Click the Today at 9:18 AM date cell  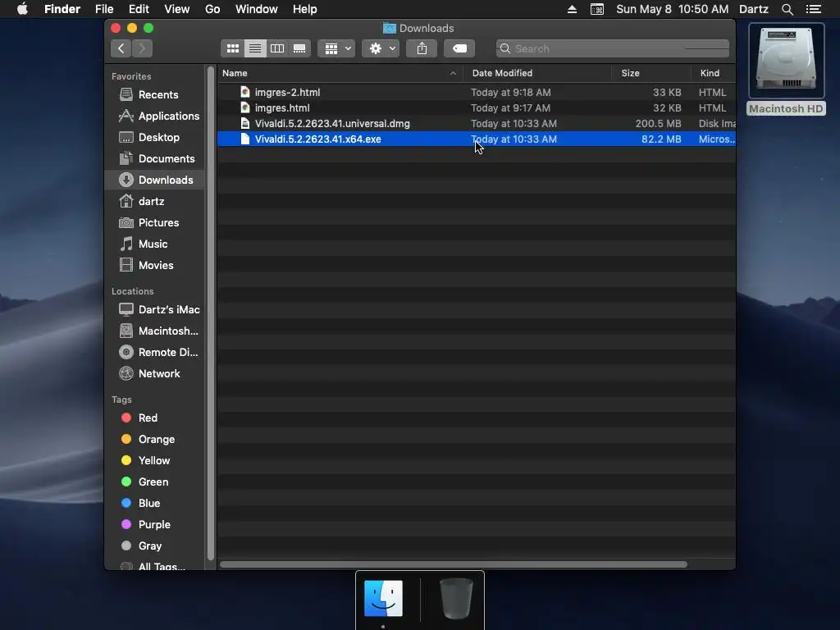tap(510, 93)
